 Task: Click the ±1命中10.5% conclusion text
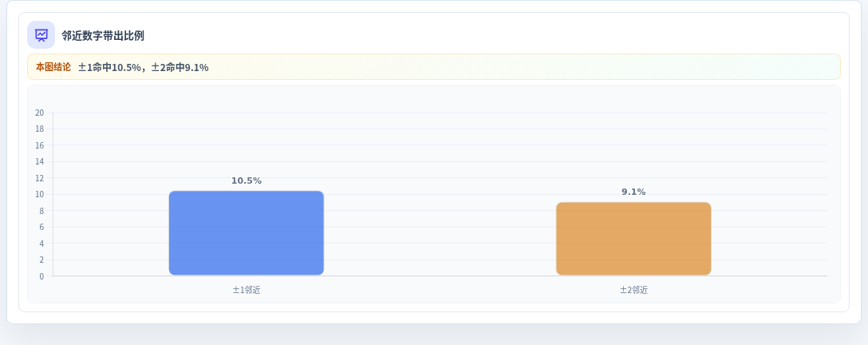109,68
